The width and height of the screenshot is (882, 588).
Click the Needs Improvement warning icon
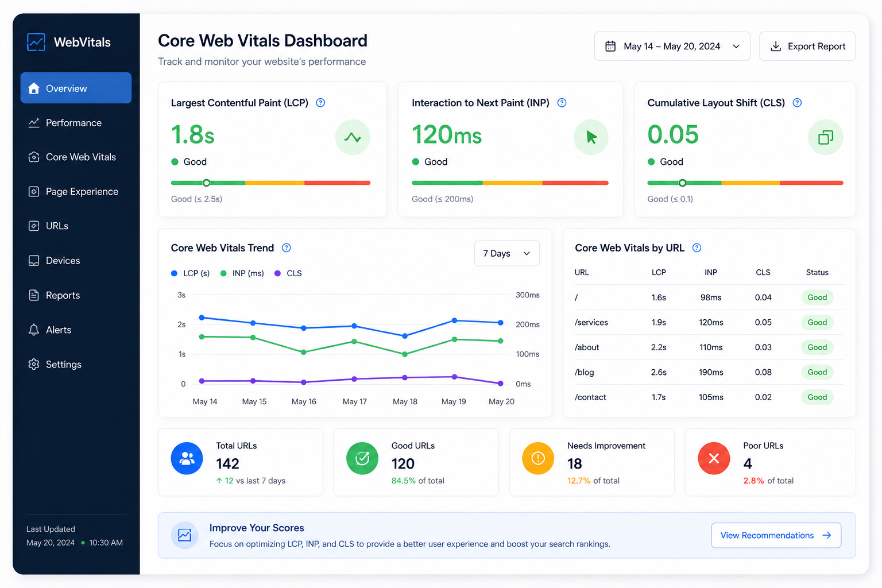tap(538, 458)
